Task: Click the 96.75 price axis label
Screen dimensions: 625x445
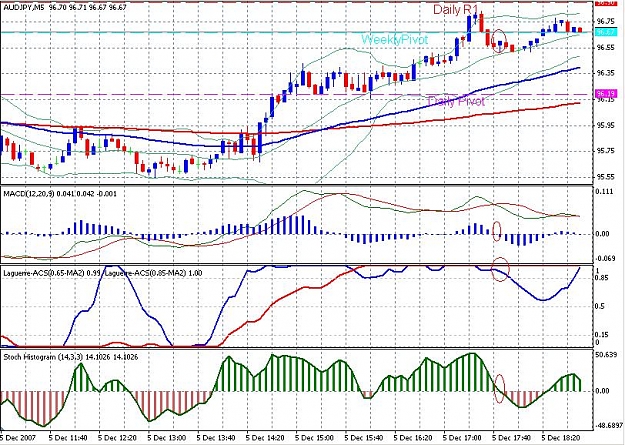Action: coord(605,21)
